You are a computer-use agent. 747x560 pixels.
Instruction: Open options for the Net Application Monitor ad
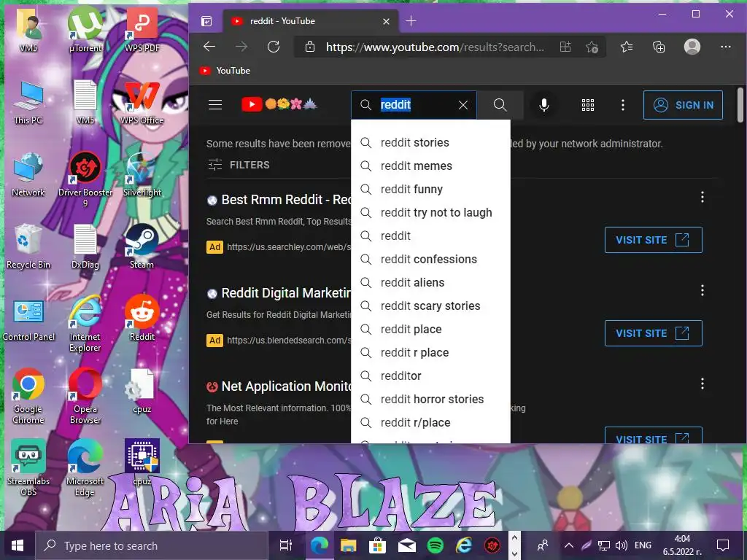703,384
